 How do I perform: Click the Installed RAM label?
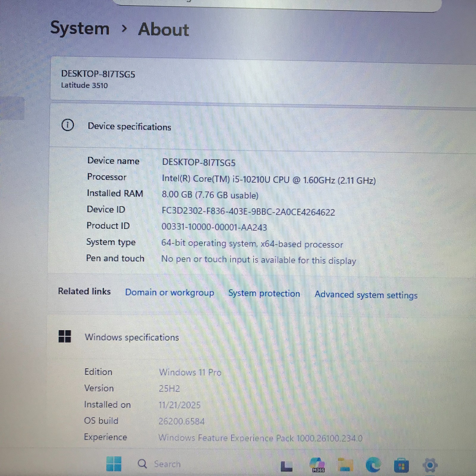pyautogui.click(x=115, y=193)
